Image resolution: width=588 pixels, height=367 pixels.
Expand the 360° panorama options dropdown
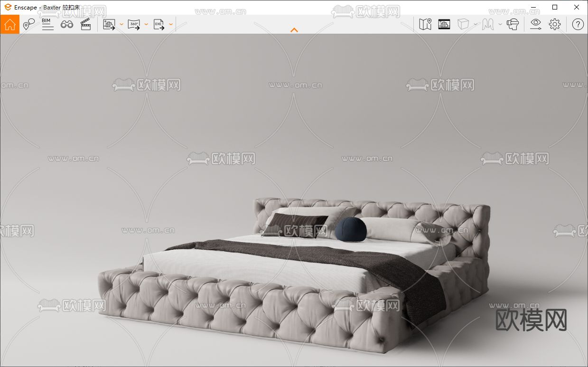[146, 24]
